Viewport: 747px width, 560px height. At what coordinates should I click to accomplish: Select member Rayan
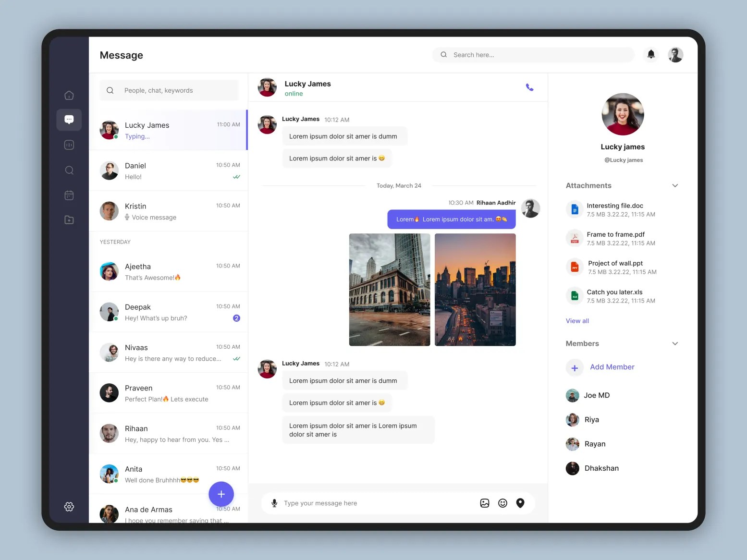tap(586, 444)
